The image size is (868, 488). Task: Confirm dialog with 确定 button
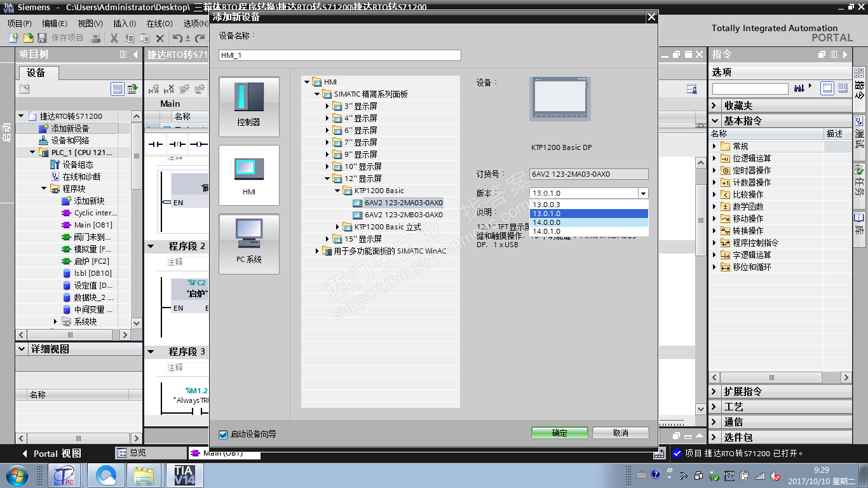[560, 433]
